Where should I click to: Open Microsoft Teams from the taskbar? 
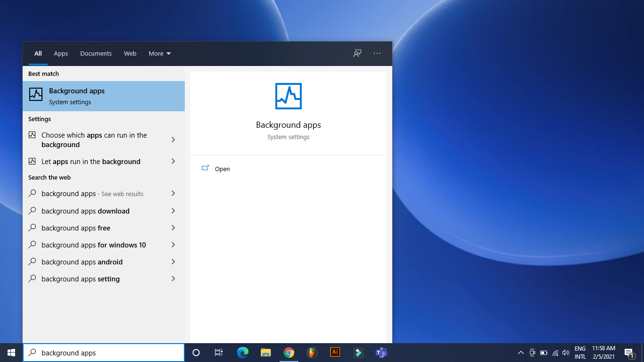point(381,353)
